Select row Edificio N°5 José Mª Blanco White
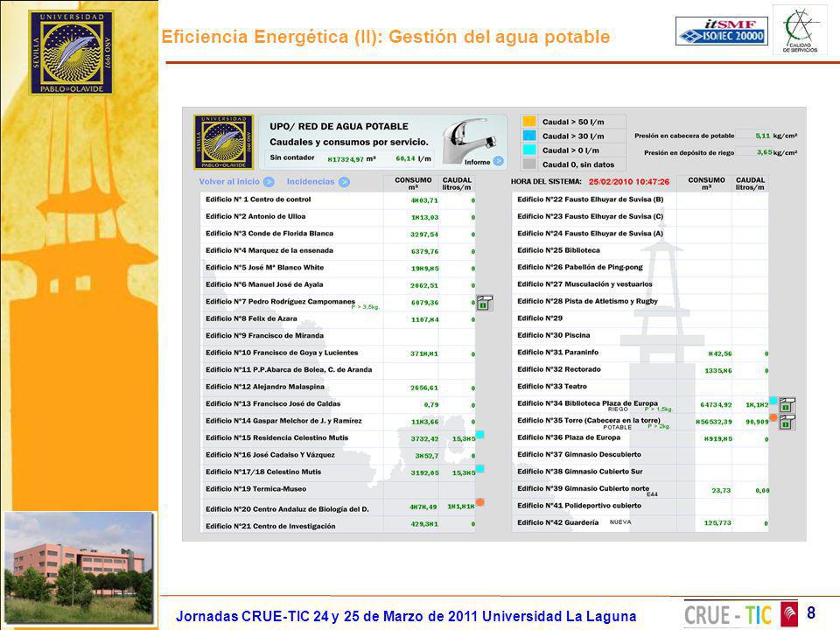This screenshot has width=840, height=630. click(338, 268)
